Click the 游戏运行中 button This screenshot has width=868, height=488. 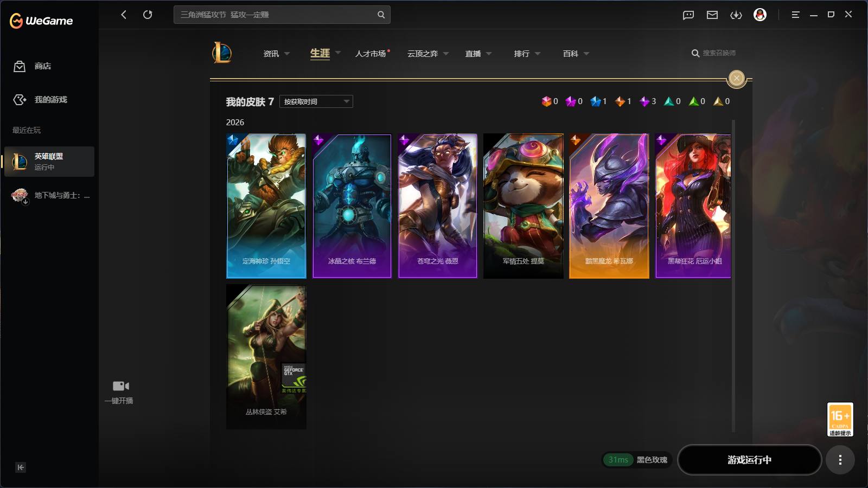pos(749,460)
